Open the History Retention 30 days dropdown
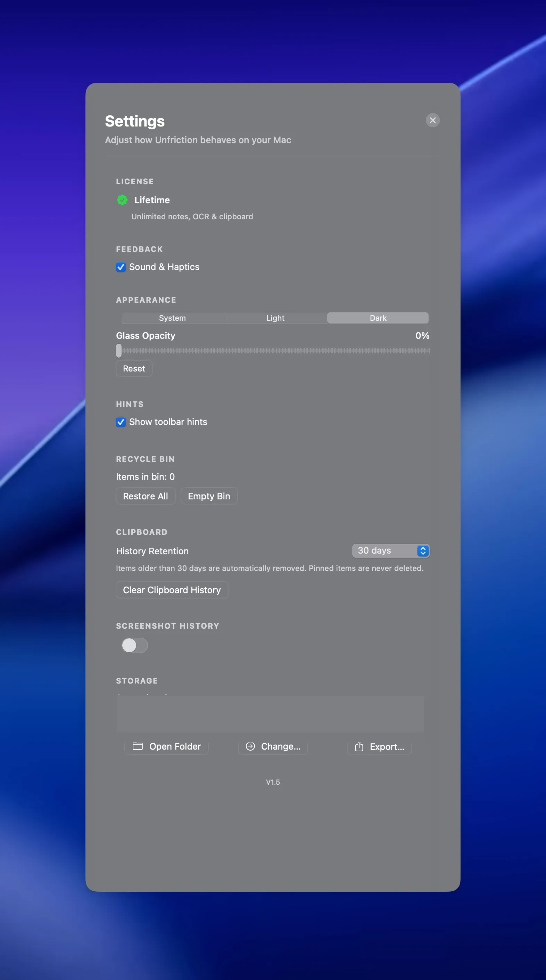This screenshot has width=546, height=980. (x=391, y=550)
